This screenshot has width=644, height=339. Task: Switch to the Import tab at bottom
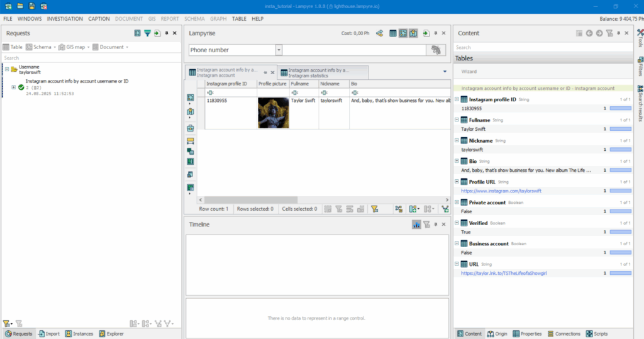pos(49,334)
